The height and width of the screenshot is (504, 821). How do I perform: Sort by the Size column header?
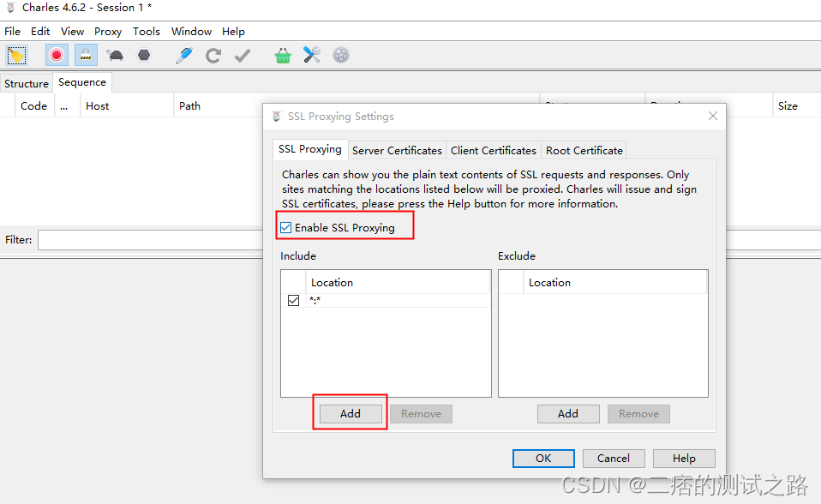(x=796, y=105)
